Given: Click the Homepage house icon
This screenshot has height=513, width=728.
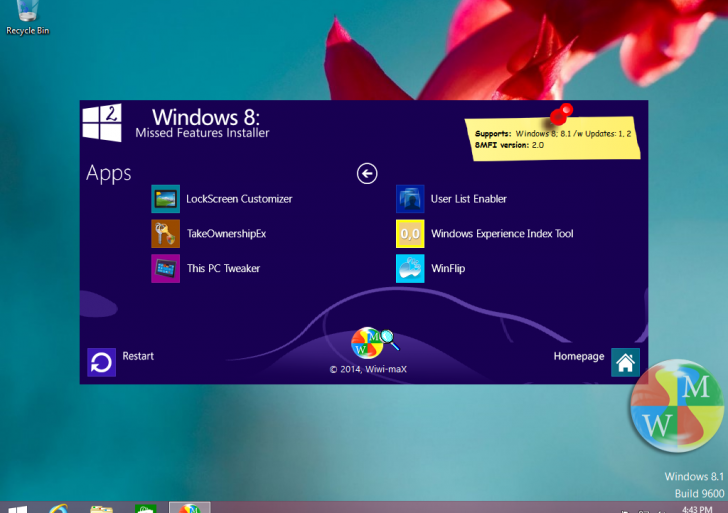Looking at the screenshot, I should 625,362.
